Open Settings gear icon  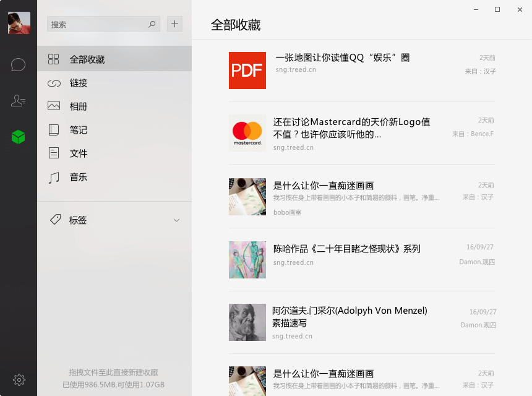19,380
